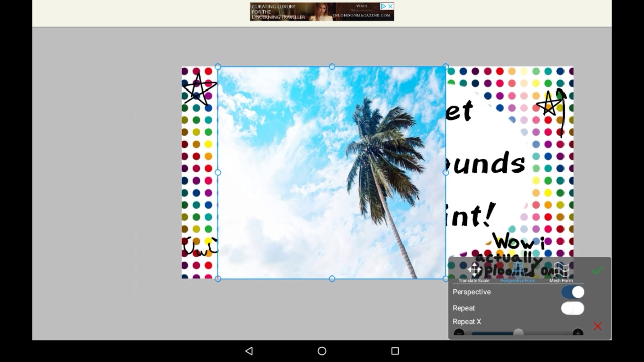Open the Curating Luxury banner ad
Image resolution: width=644 pixels, height=362 pixels.
(322, 12)
